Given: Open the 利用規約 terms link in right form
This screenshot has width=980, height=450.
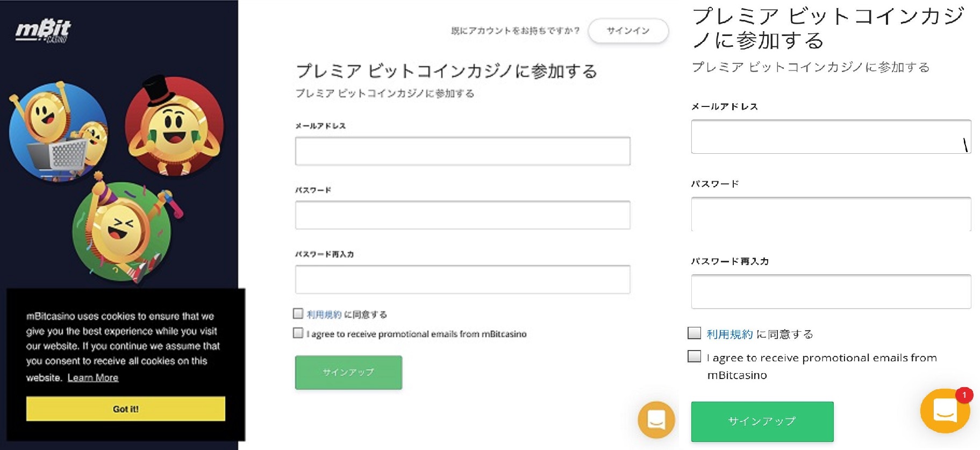Looking at the screenshot, I should [x=729, y=334].
